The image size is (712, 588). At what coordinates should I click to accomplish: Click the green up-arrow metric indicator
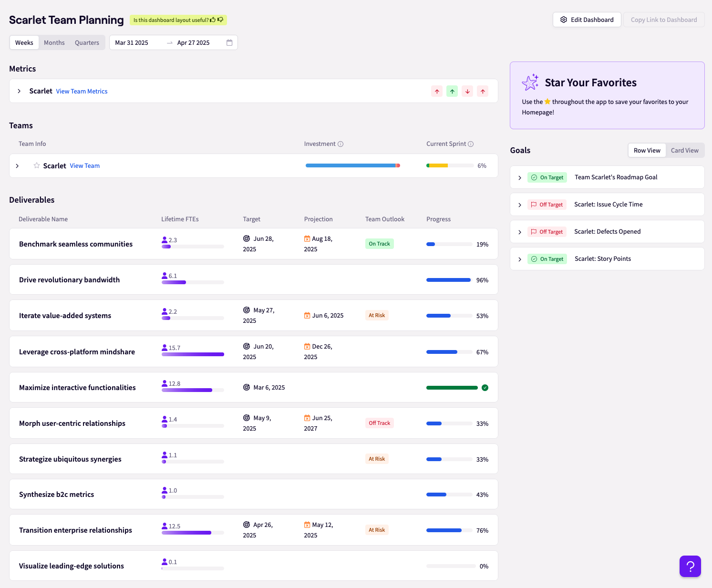click(452, 92)
